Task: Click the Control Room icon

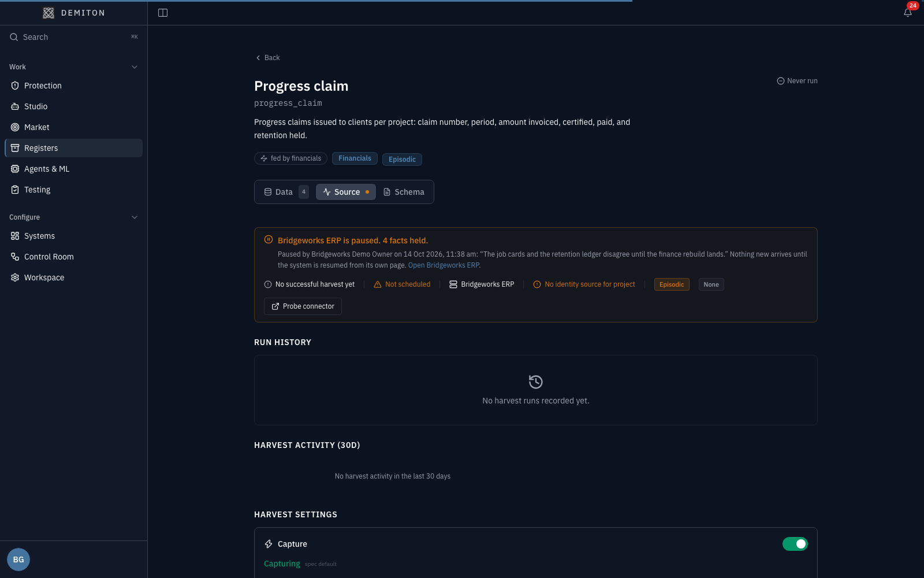Action: tap(15, 257)
